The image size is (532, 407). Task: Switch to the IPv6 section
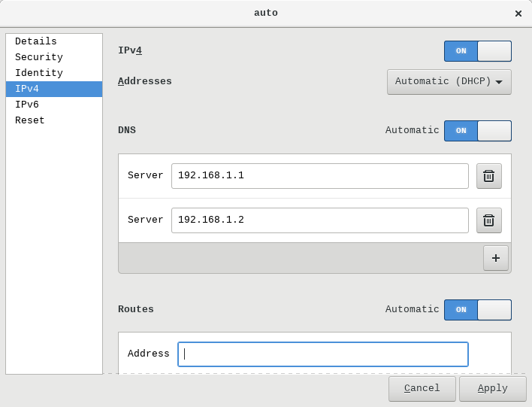tap(54, 105)
